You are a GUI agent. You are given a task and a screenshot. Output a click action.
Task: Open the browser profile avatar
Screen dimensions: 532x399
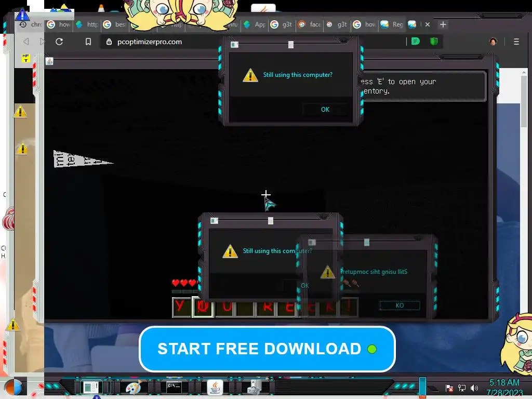pos(493,42)
